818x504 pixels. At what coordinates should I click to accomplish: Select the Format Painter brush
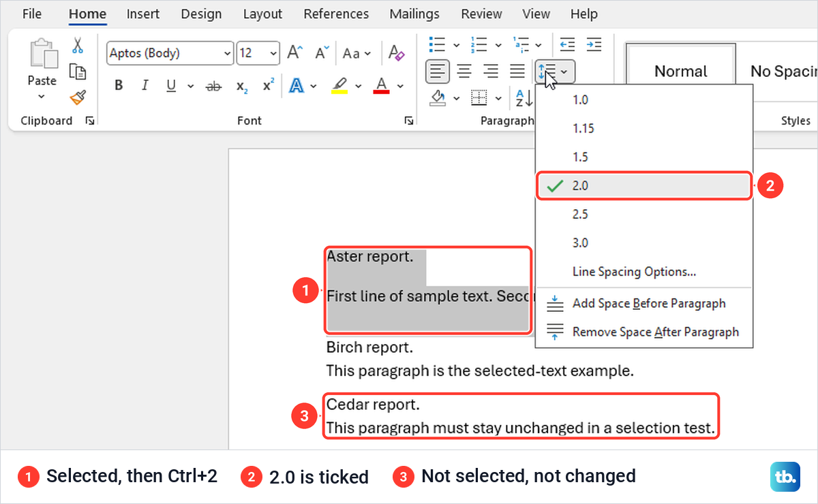pyautogui.click(x=78, y=97)
